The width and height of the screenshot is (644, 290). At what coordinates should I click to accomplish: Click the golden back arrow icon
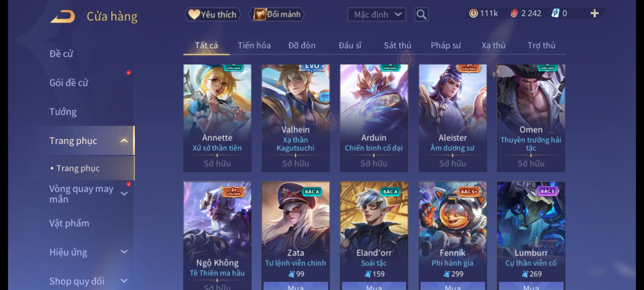click(x=63, y=16)
